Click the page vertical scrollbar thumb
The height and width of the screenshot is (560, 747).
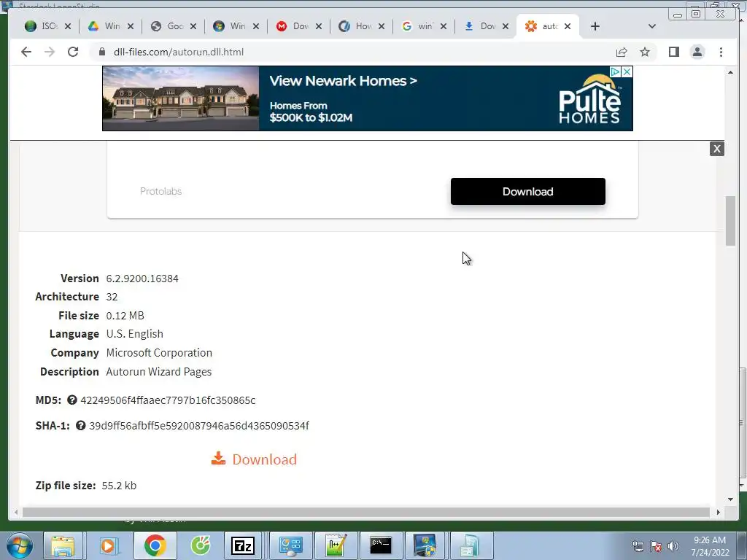[730, 220]
